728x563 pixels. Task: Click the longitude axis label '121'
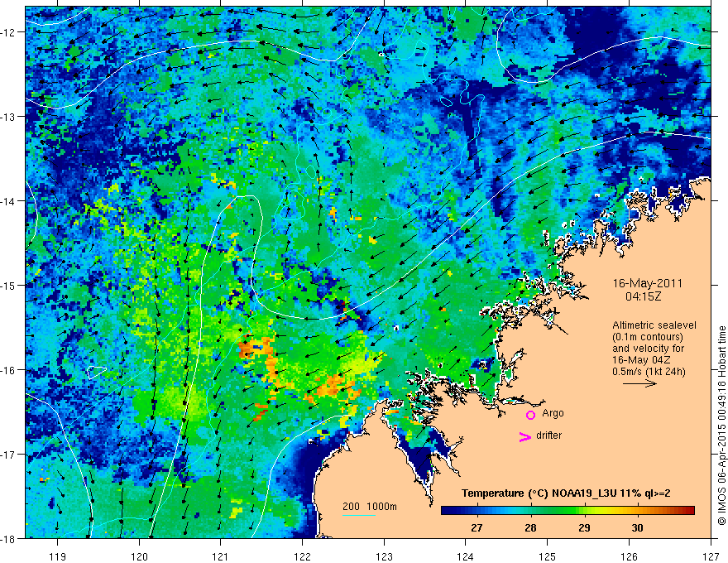pyautogui.click(x=221, y=556)
